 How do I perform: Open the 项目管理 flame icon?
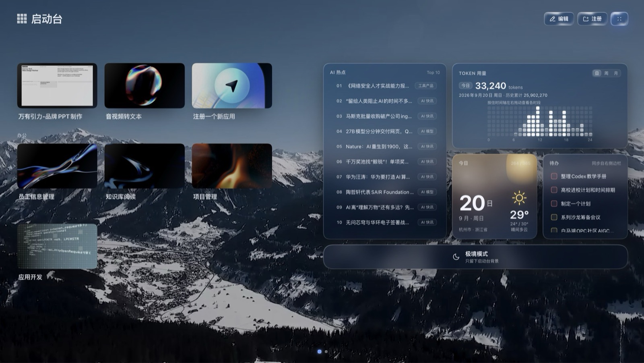coord(232,166)
